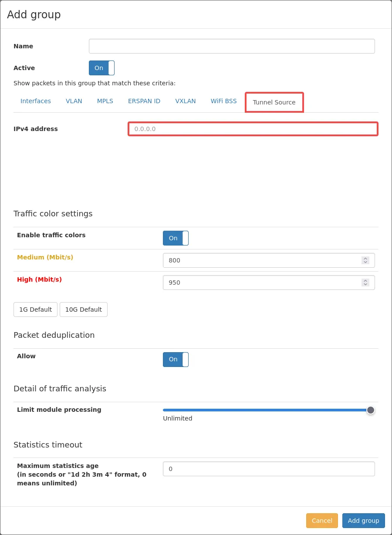Toggle the Active switch off
392x535 pixels.
[101, 68]
